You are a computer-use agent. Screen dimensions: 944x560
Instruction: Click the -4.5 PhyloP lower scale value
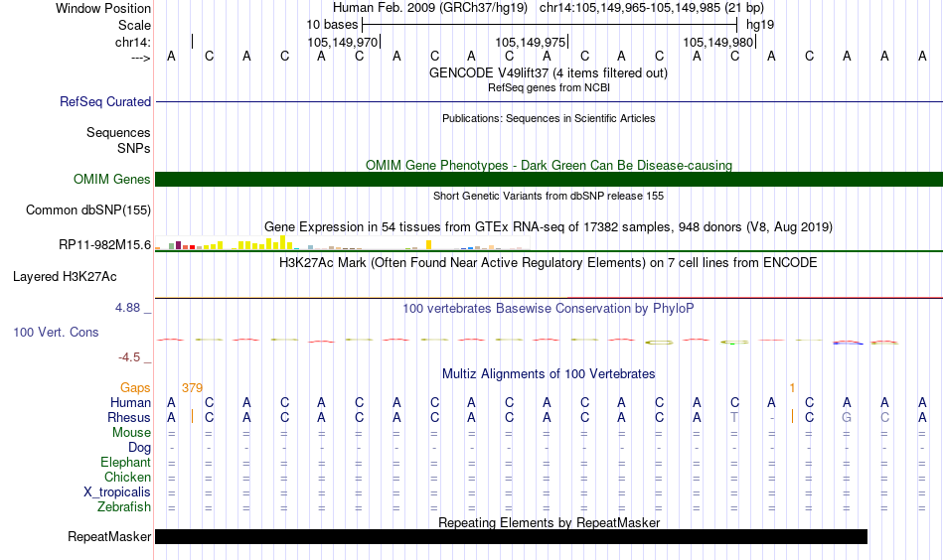[129, 357]
